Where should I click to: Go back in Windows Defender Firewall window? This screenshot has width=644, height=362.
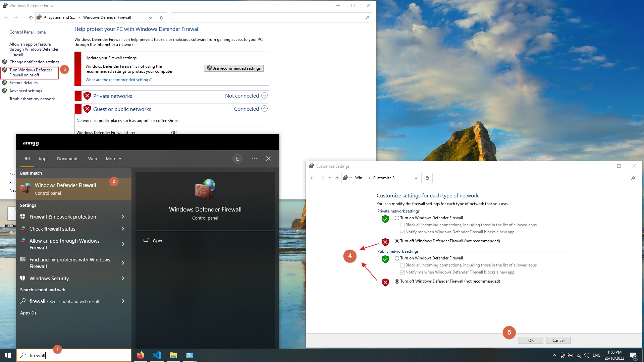pos(6,17)
